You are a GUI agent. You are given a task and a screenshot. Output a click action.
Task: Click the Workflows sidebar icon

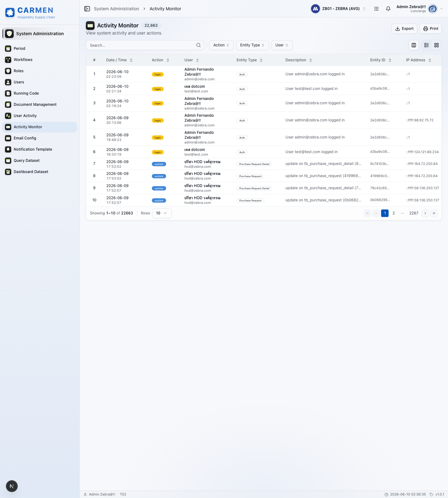(x=8, y=60)
